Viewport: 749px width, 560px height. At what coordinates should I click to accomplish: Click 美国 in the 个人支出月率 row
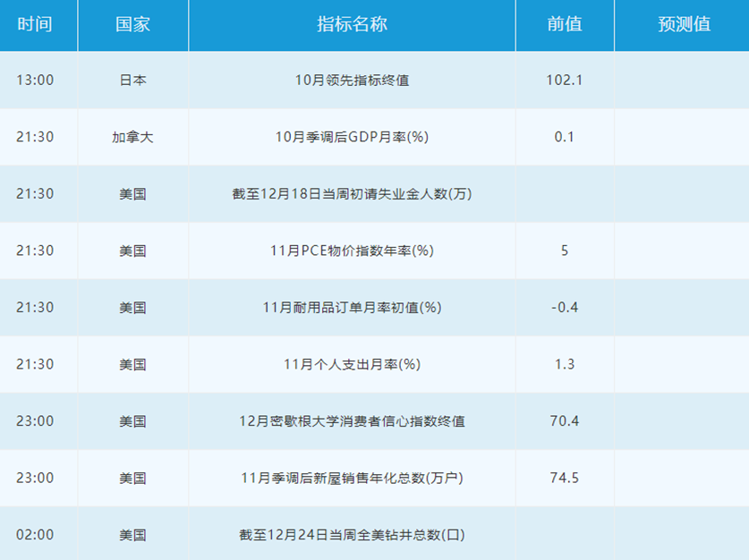pyautogui.click(x=132, y=364)
